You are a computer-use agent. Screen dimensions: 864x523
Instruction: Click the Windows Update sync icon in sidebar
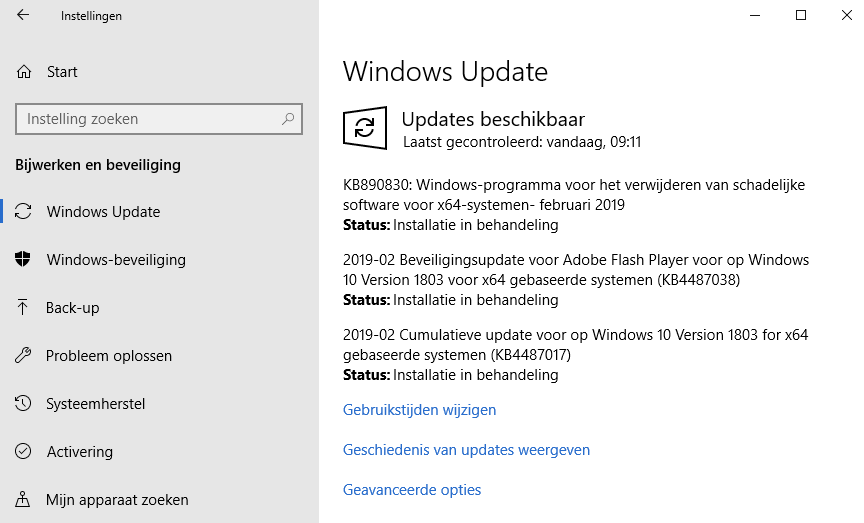click(x=23, y=212)
